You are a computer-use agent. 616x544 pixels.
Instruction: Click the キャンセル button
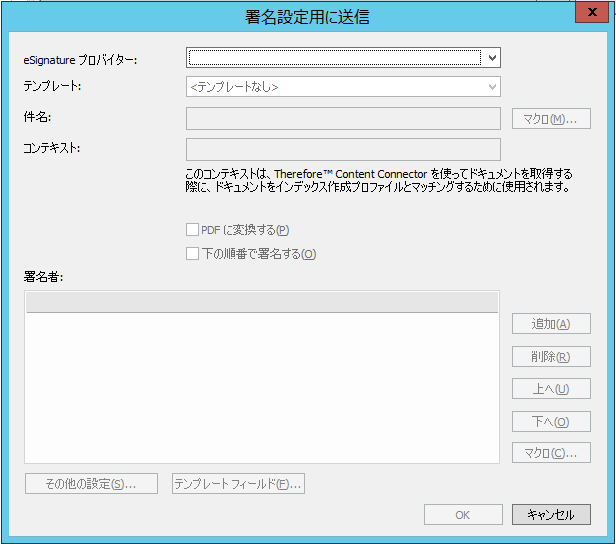click(x=551, y=515)
